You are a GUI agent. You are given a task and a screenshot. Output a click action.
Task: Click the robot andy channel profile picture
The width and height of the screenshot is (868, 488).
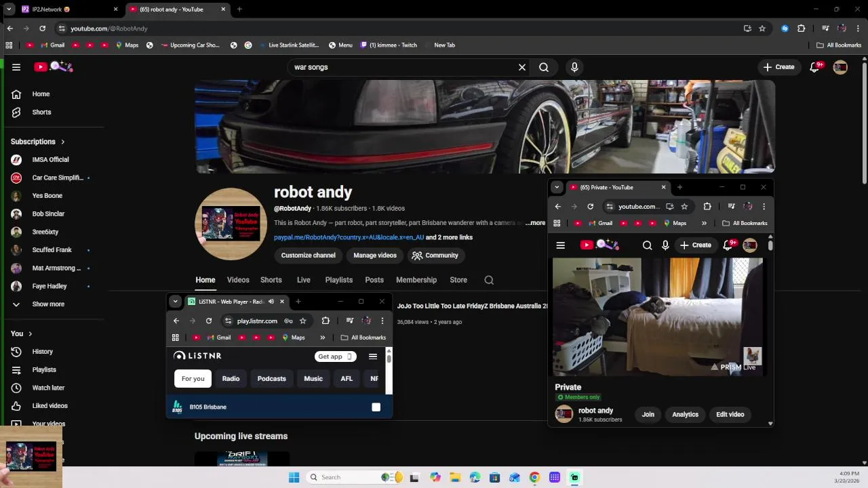(x=231, y=224)
